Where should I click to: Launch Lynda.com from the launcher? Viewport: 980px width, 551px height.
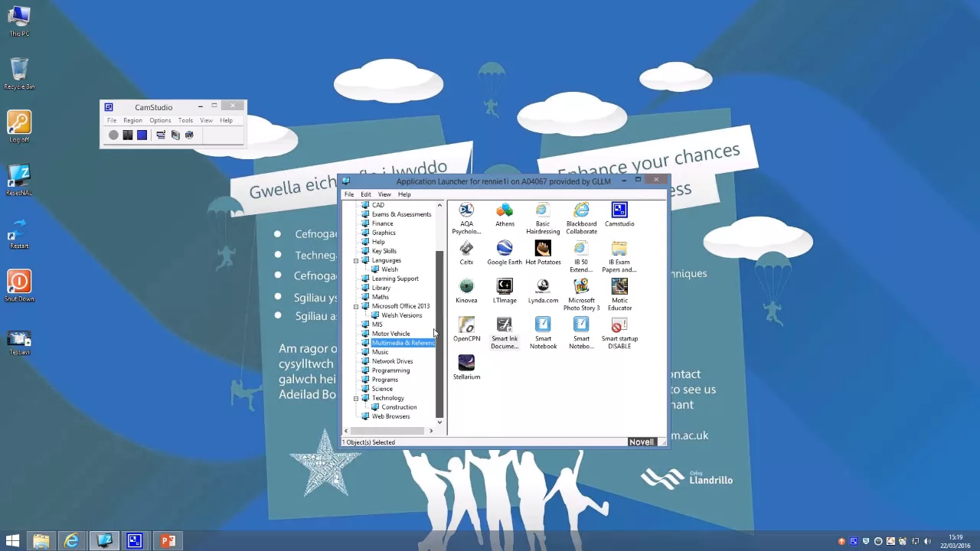pos(543,292)
